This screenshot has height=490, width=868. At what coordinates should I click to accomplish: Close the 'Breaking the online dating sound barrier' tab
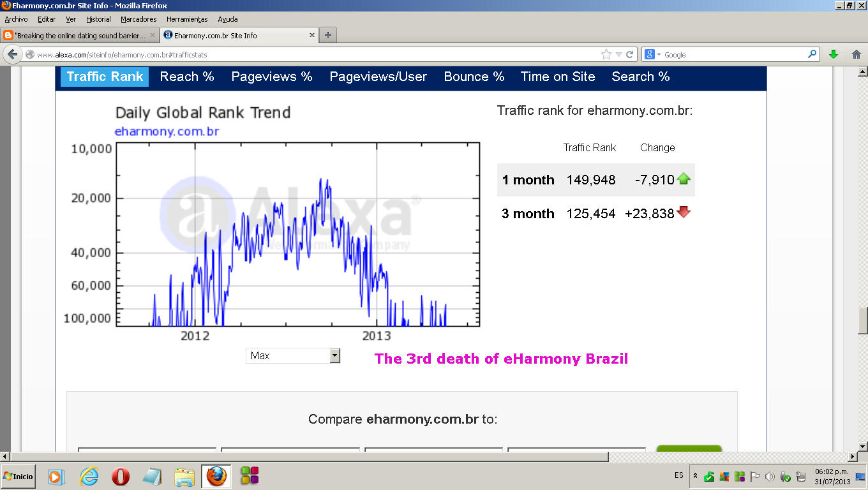(x=153, y=35)
